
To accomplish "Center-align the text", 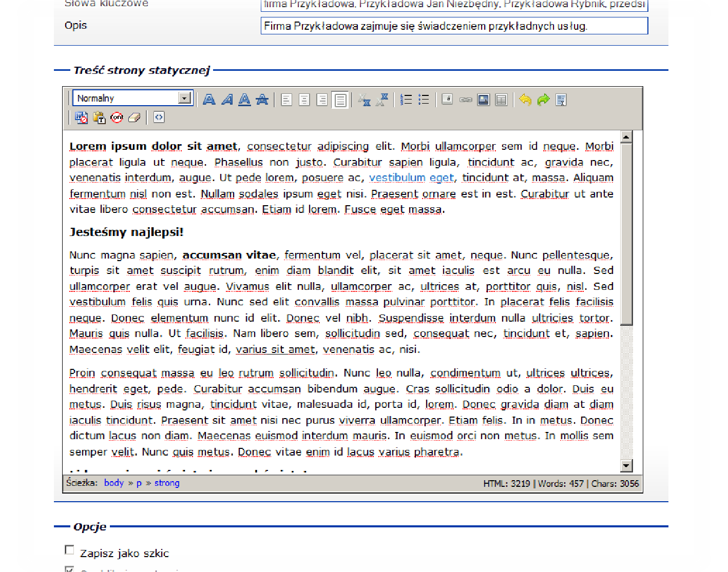I will (304, 100).
